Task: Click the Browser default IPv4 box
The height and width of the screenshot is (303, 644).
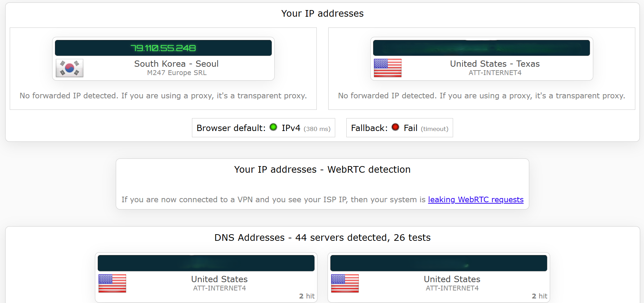Action: coord(264,128)
